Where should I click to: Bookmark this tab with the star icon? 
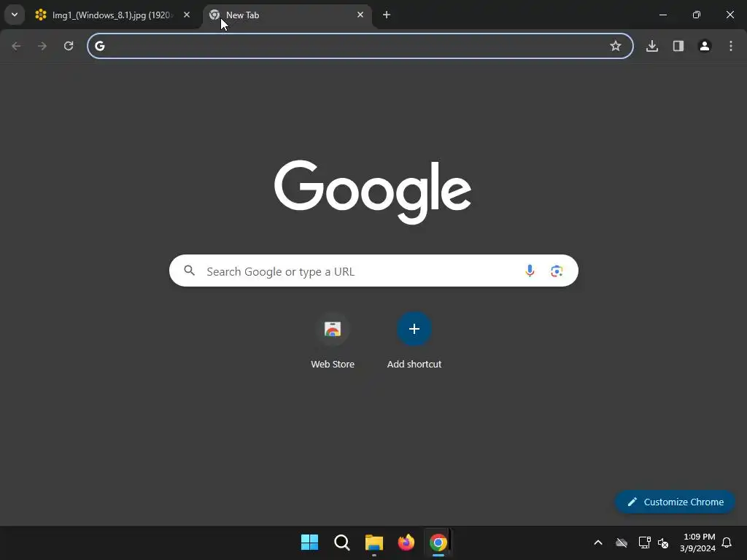click(x=616, y=46)
